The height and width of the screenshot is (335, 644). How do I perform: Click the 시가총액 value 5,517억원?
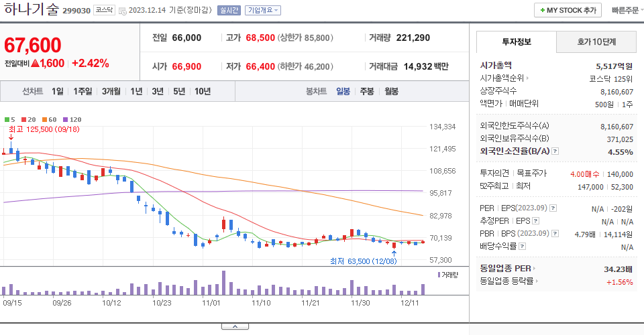click(614, 66)
